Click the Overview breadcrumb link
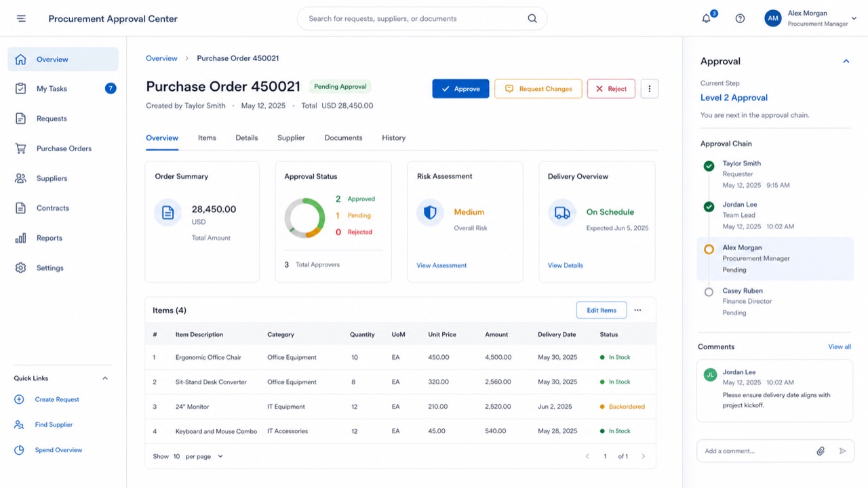This screenshot has height=488, width=868. tap(161, 58)
